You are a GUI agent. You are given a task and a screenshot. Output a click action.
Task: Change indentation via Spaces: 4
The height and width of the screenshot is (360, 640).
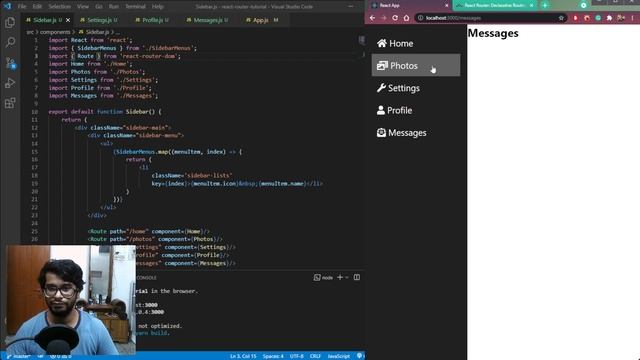click(x=273, y=356)
